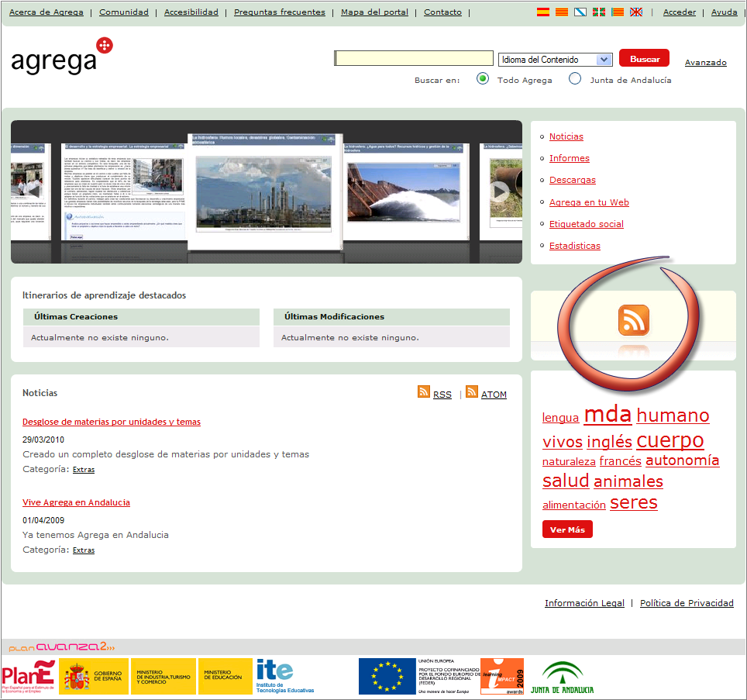This screenshot has width=747, height=700.
Task: Open the Estadisticas link
Action: tap(574, 246)
